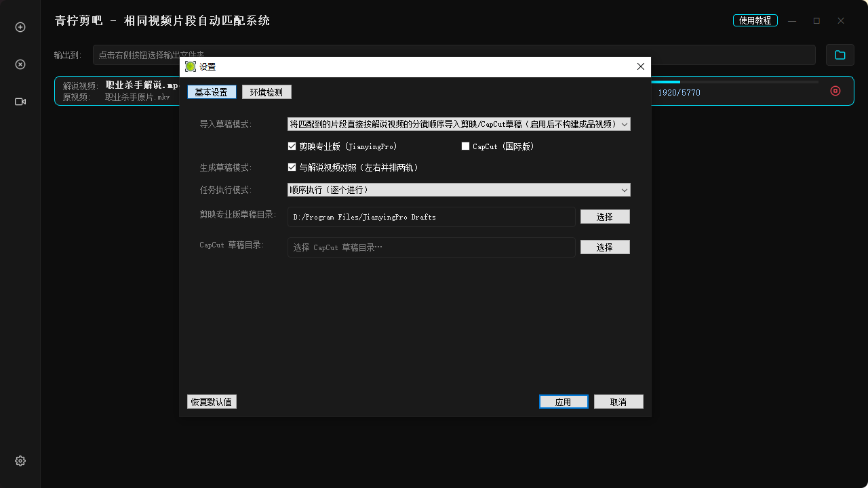868x488 pixels.
Task: Open the import draft mode options list
Action: click(x=623, y=124)
